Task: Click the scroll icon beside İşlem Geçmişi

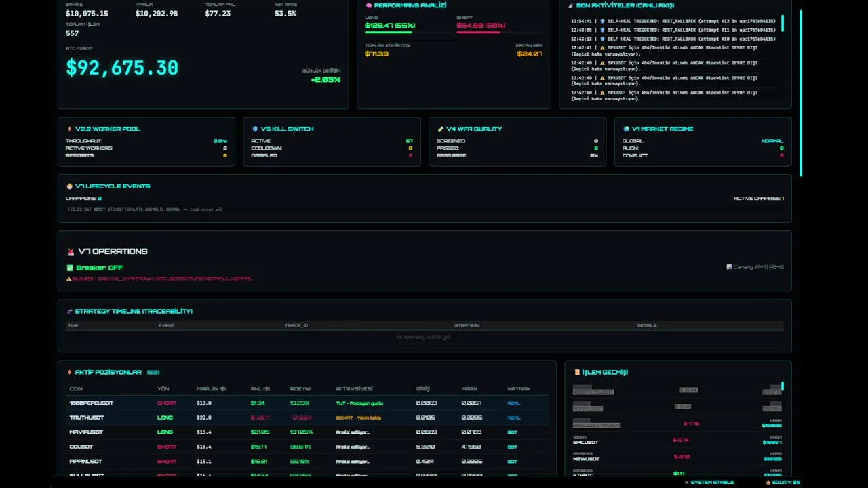Action: (x=577, y=372)
